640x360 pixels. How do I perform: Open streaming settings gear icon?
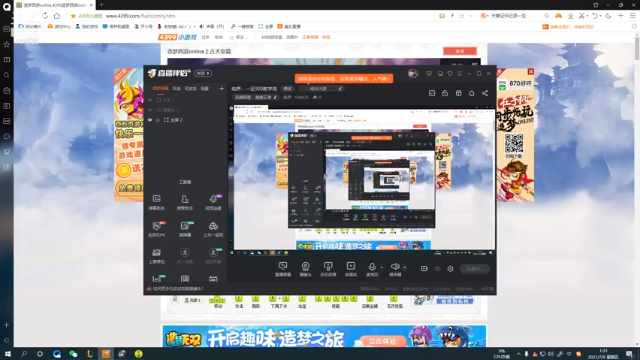450,269
